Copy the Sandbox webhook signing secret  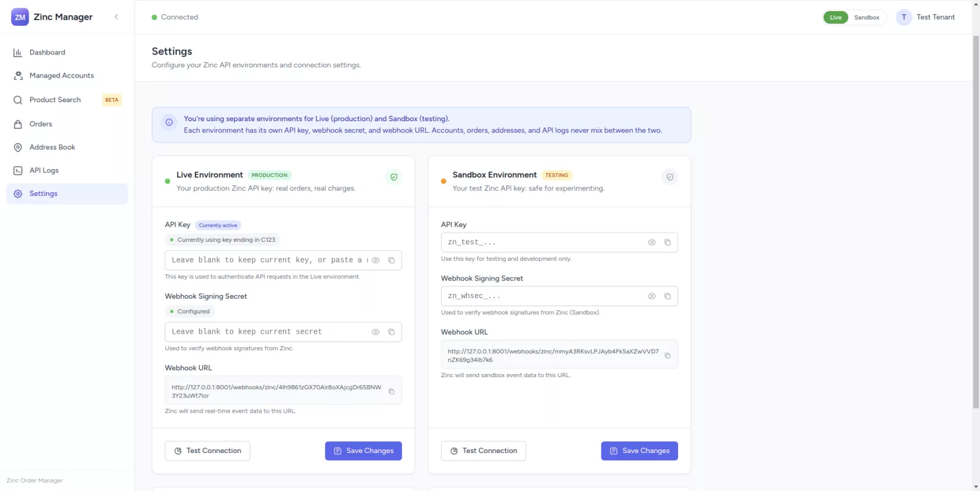point(668,296)
